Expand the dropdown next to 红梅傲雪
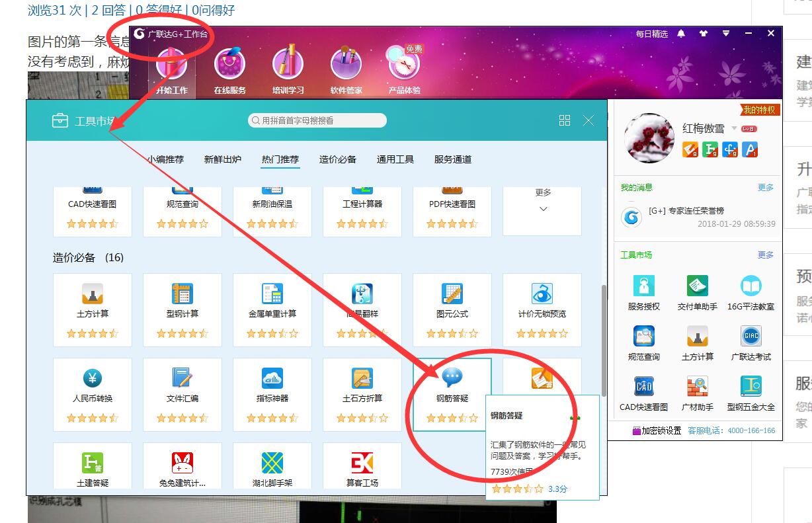 (734, 128)
